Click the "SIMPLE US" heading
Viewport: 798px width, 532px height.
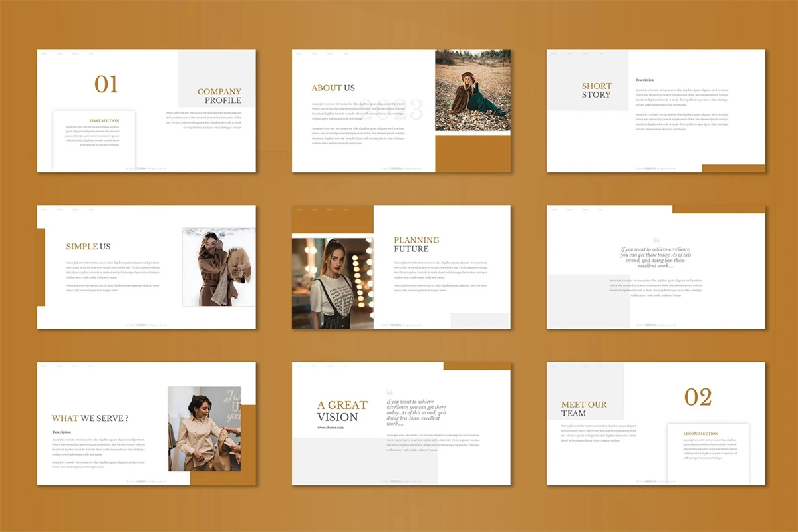[88, 247]
